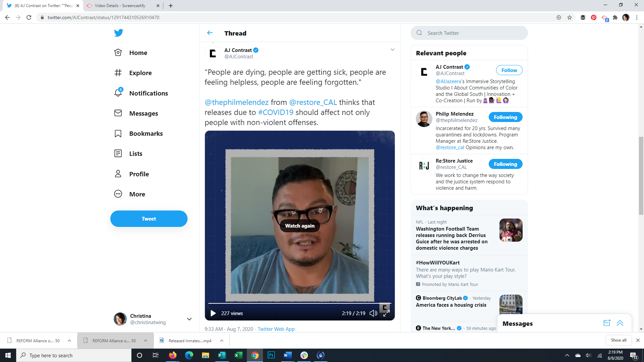Mute the video with the speaker icon
644x362 pixels.
point(373,313)
